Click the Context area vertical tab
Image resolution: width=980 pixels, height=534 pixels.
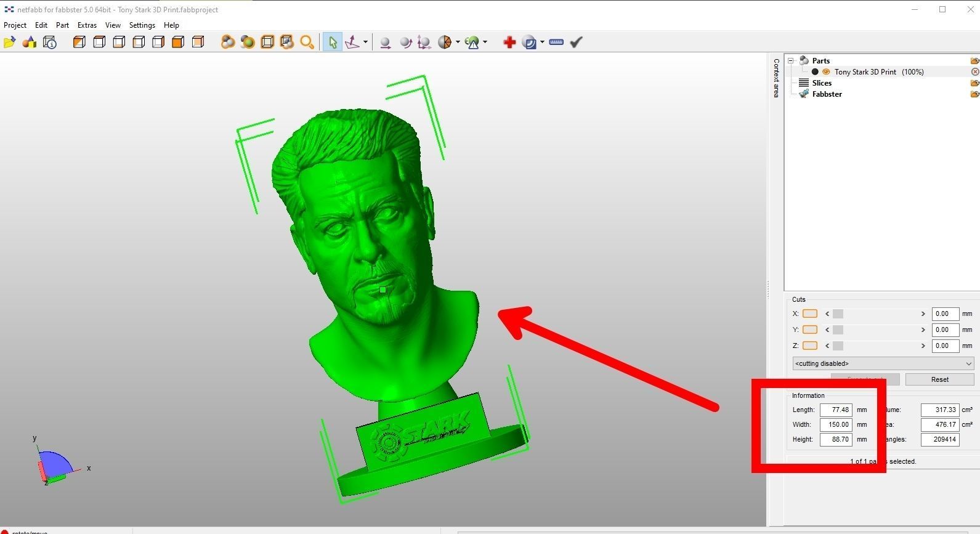[776, 78]
